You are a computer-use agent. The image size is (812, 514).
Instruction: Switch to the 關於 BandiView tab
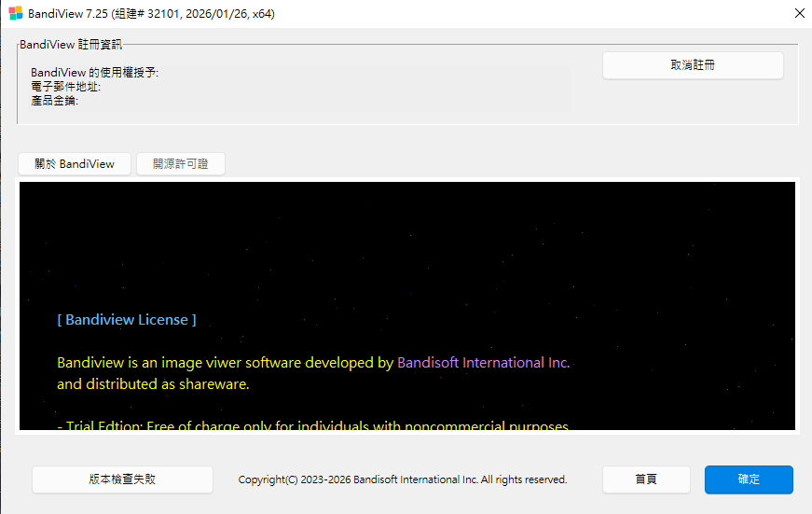tap(75, 164)
